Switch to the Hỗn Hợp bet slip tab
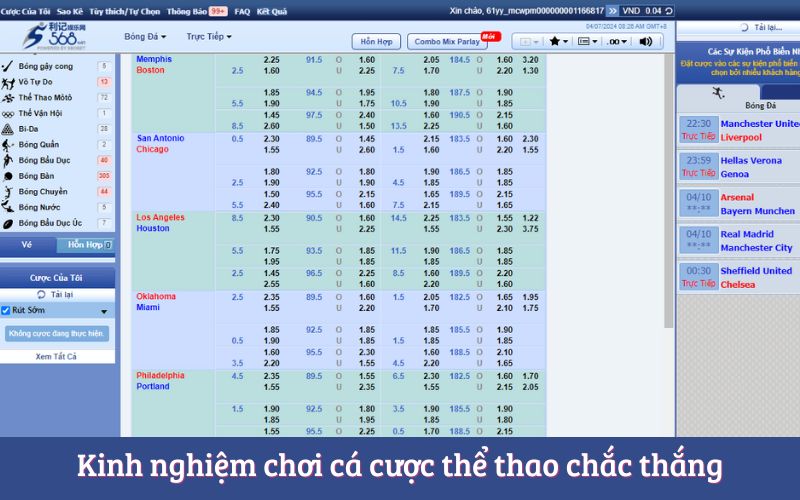The height and width of the screenshot is (500, 800). coord(83,245)
